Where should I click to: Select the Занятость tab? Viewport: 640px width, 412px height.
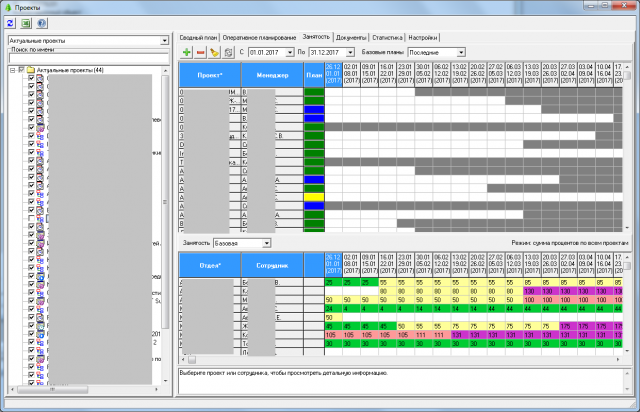(316, 37)
